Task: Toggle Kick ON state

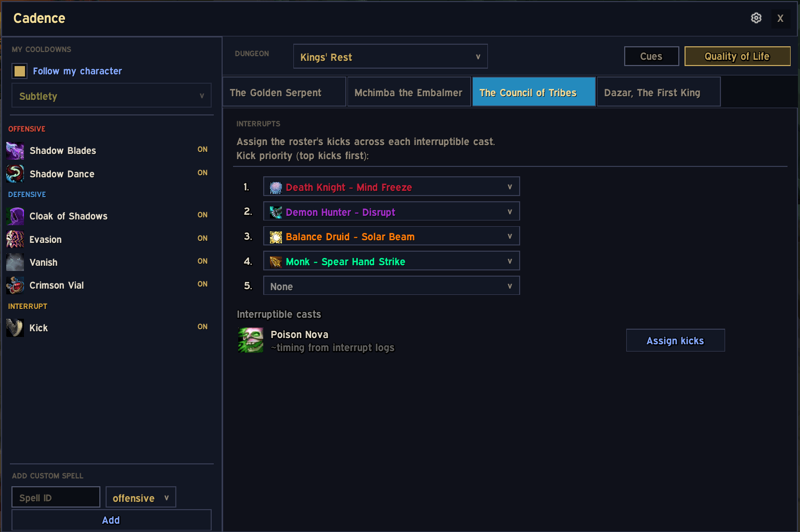Action: 202,327
